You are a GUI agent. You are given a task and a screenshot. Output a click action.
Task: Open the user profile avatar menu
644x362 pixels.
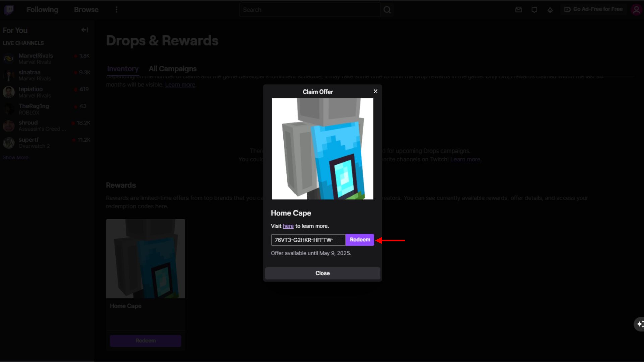tap(636, 10)
